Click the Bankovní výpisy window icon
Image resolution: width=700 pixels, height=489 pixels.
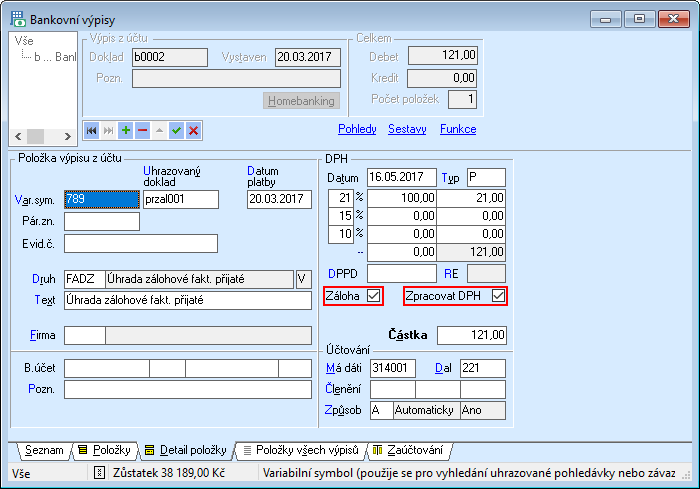coord(18,19)
